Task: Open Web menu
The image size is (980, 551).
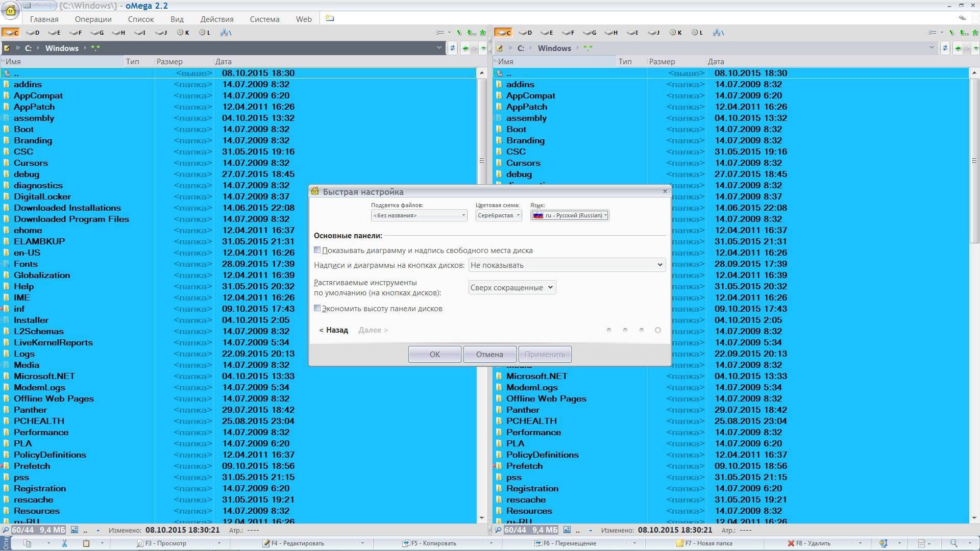Action: 304,19
